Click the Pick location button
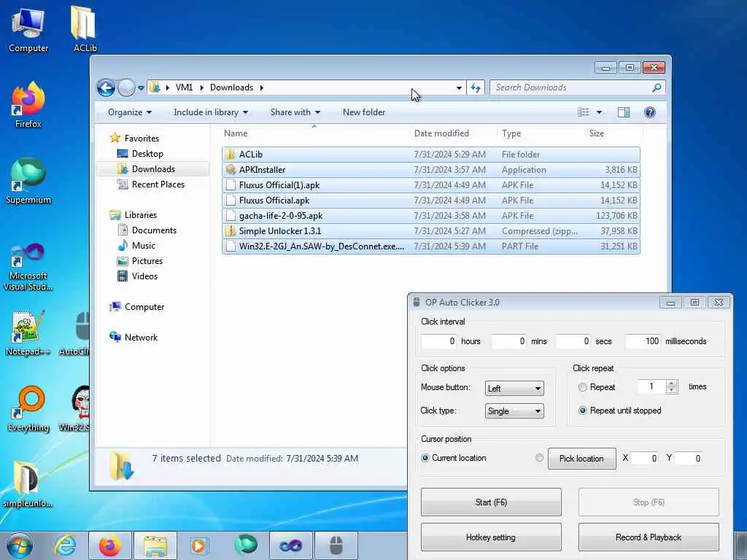Screen dimensions: 747x560 click(581, 459)
